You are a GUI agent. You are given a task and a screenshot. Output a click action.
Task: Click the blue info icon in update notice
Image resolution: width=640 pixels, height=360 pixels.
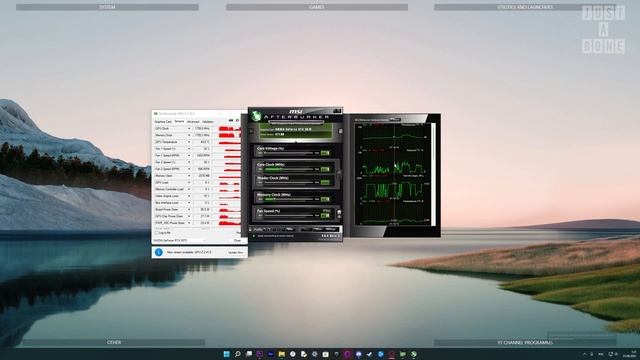pyautogui.click(x=159, y=252)
